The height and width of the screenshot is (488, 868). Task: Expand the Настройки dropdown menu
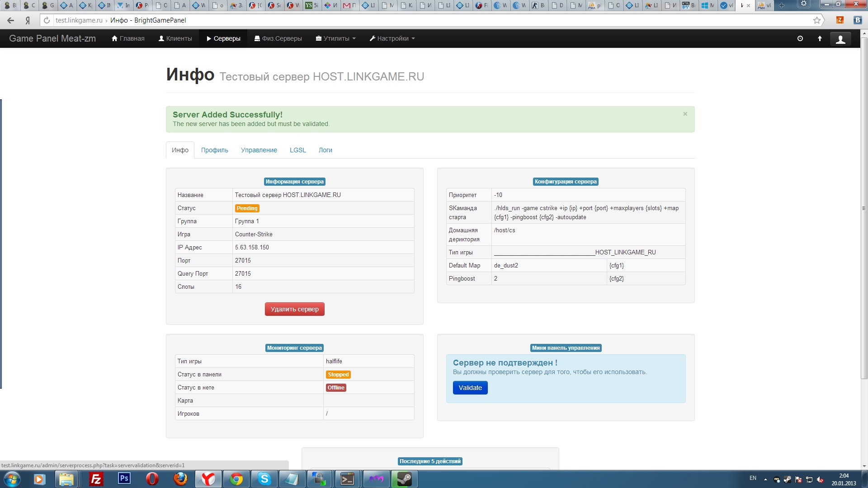pos(392,39)
